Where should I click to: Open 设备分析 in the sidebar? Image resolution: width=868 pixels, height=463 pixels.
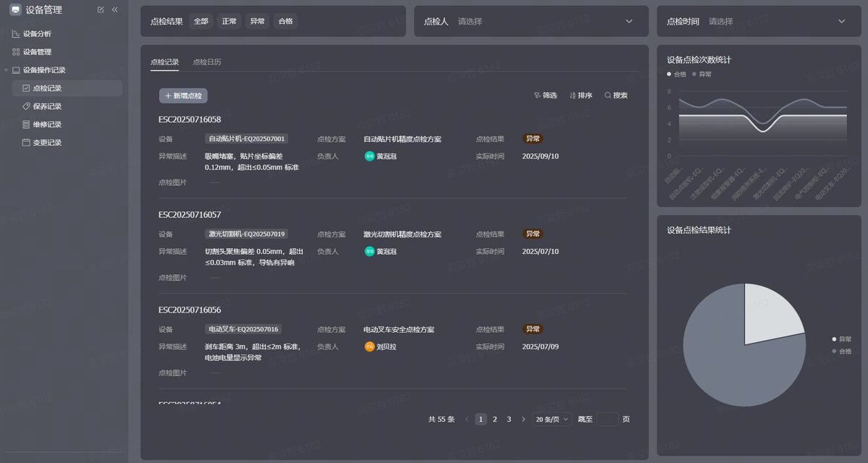tap(37, 34)
